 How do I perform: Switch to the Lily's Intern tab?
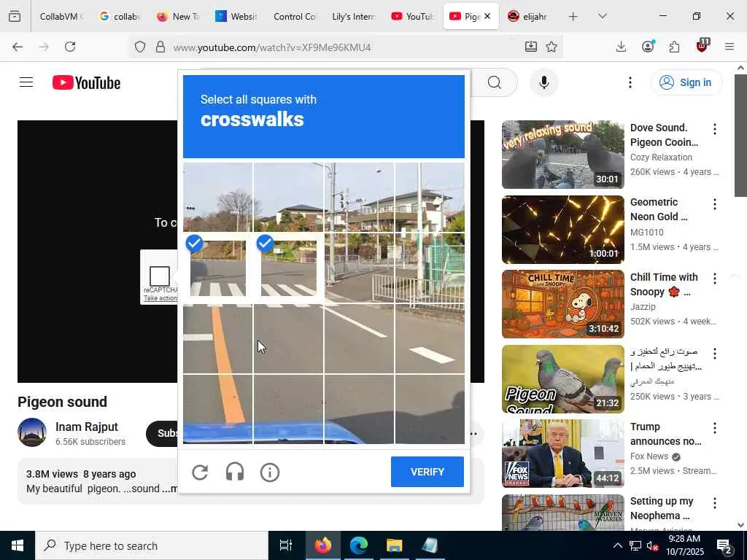354,17
